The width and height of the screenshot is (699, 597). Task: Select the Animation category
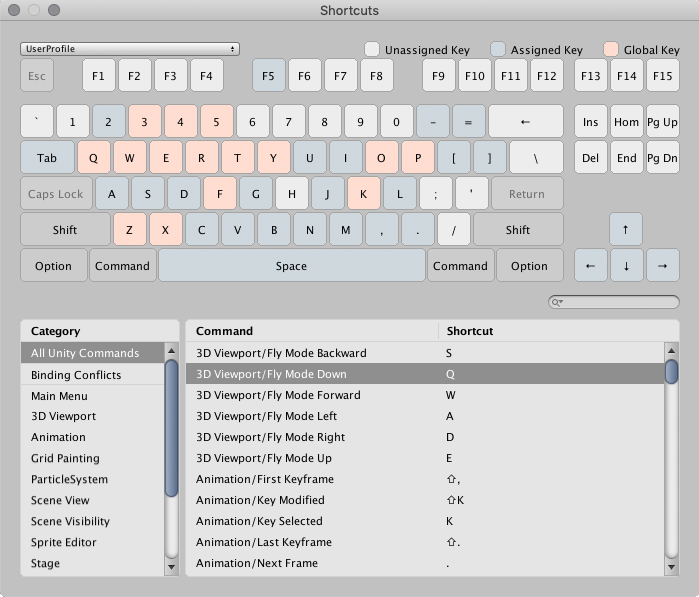(92, 437)
